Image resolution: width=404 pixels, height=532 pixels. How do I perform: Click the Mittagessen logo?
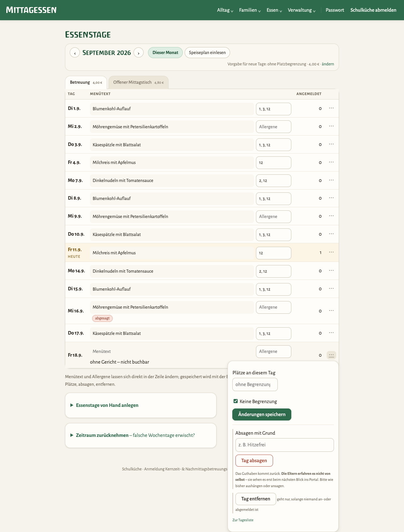point(31,10)
